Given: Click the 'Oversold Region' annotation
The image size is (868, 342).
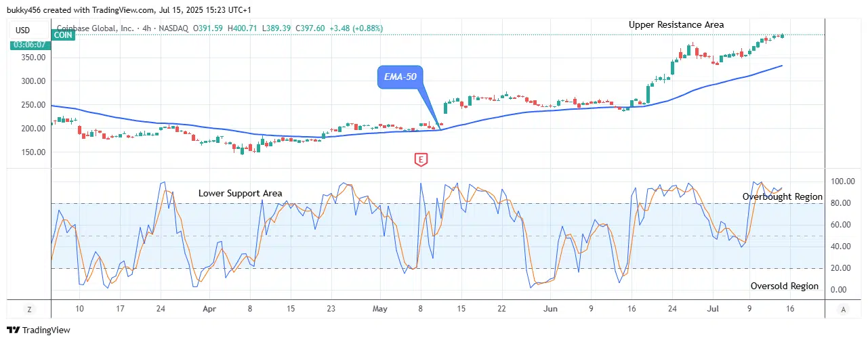Looking at the screenshot, I should click(784, 286).
